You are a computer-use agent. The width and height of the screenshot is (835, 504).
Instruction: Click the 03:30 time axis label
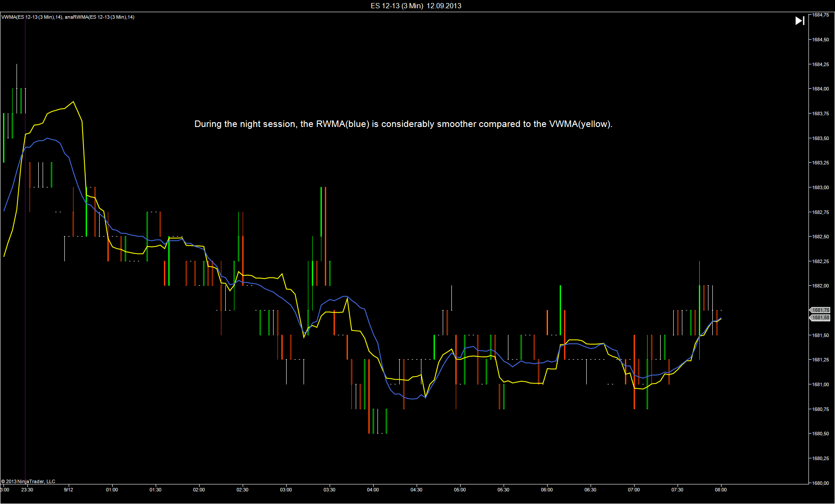coord(329,490)
